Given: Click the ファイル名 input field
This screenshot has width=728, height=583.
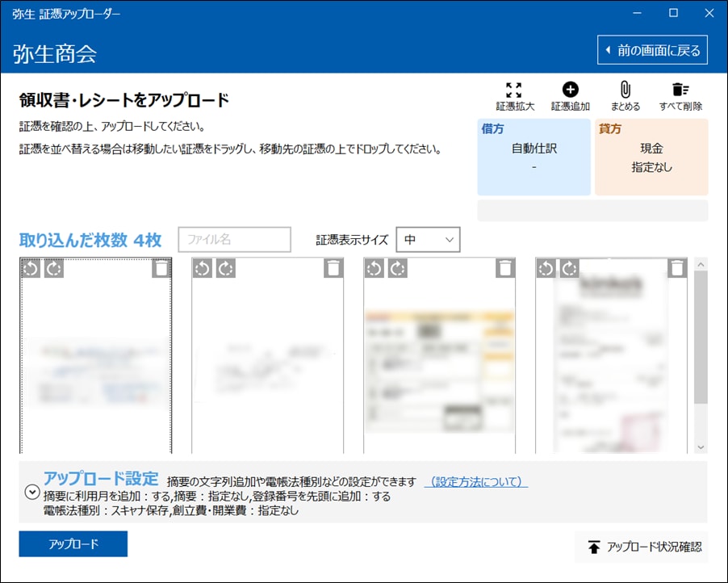Looking at the screenshot, I should point(234,240).
